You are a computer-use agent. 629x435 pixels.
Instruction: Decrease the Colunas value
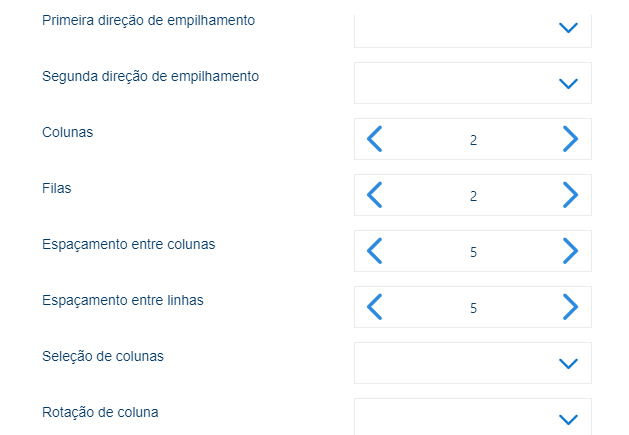pos(375,139)
